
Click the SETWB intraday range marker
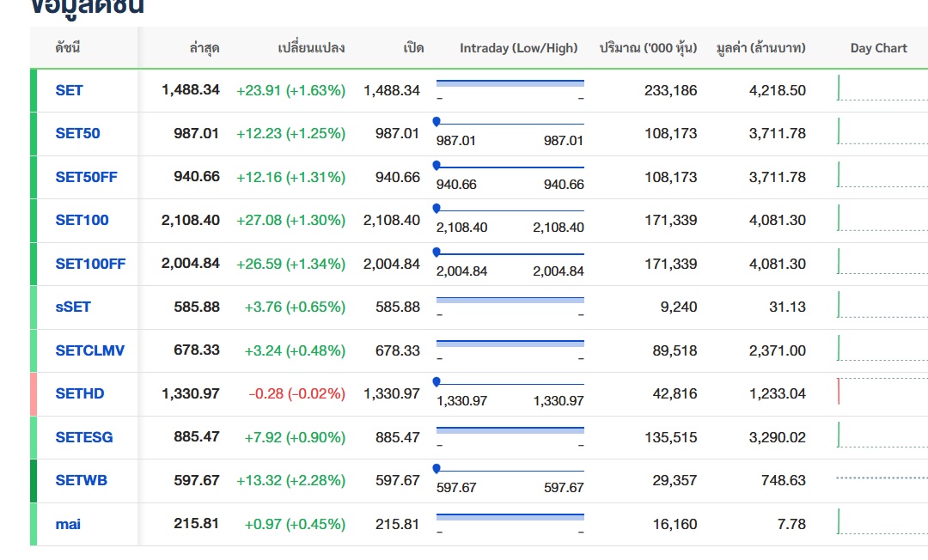click(x=437, y=468)
